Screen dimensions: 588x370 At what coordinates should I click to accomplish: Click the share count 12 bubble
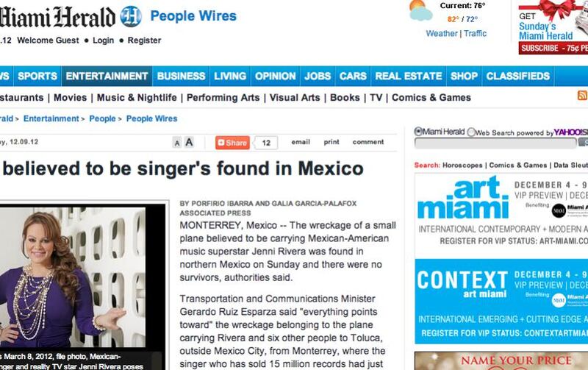[x=266, y=143]
